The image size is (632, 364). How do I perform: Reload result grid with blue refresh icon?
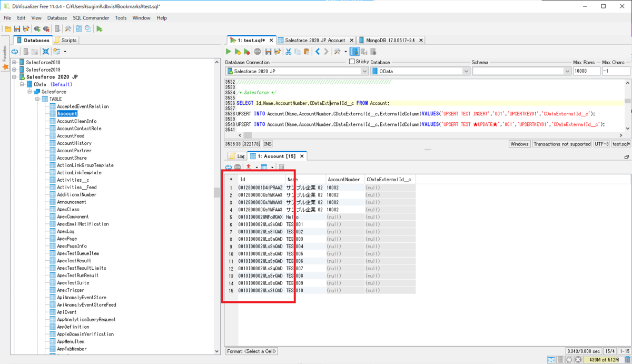pyautogui.click(x=229, y=167)
